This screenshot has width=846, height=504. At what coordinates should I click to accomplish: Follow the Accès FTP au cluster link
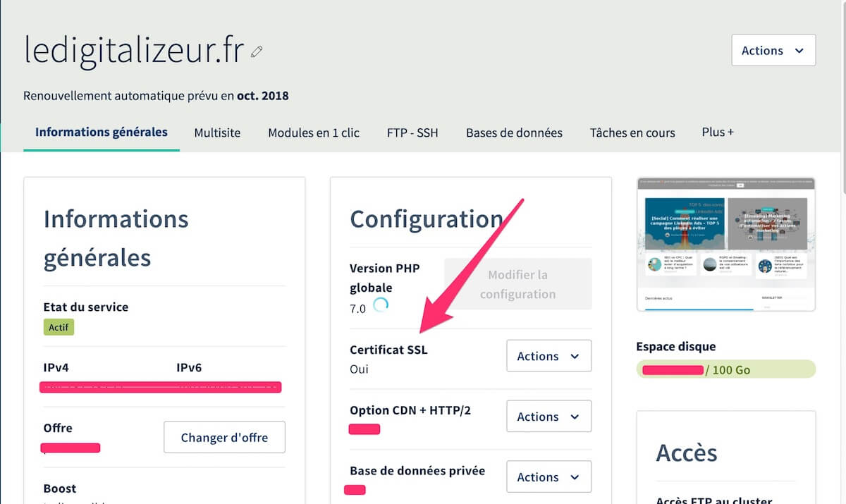(714, 500)
